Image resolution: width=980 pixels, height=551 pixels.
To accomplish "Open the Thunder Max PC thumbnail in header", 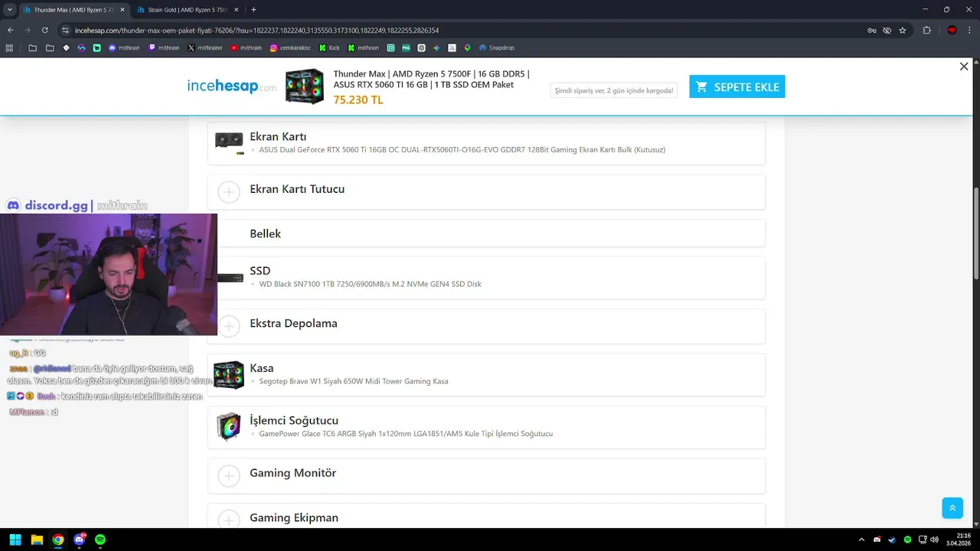I will click(x=305, y=86).
